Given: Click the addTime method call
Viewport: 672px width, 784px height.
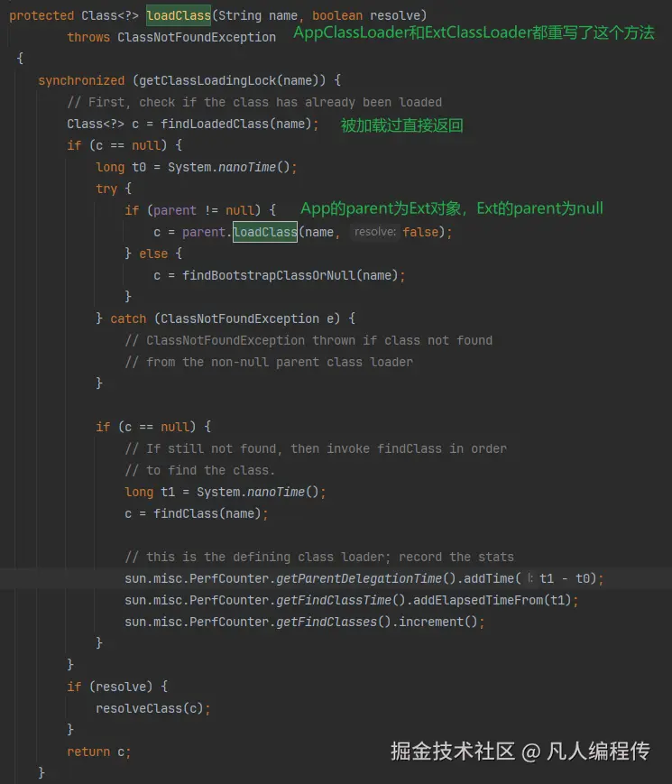Looking at the screenshot, I should click(489, 578).
